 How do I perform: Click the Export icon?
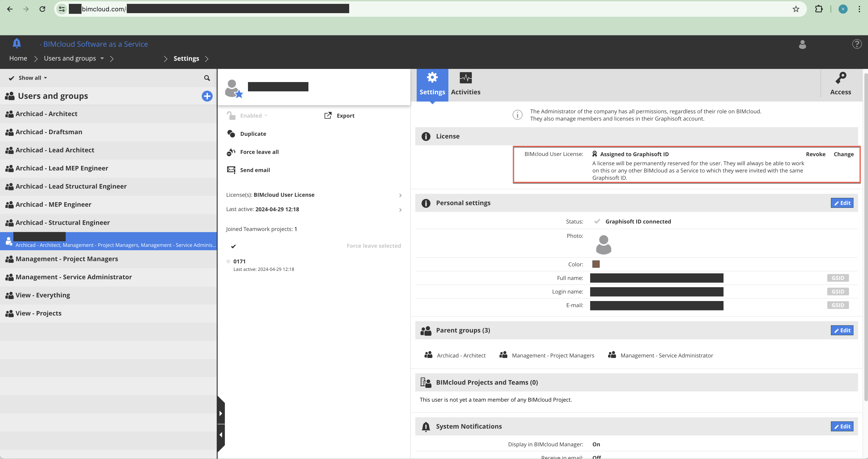pyautogui.click(x=328, y=116)
